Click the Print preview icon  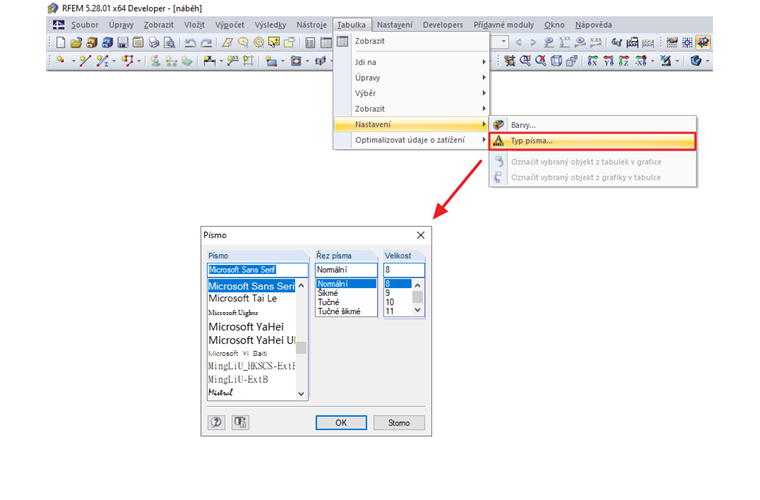click(169, 43)
